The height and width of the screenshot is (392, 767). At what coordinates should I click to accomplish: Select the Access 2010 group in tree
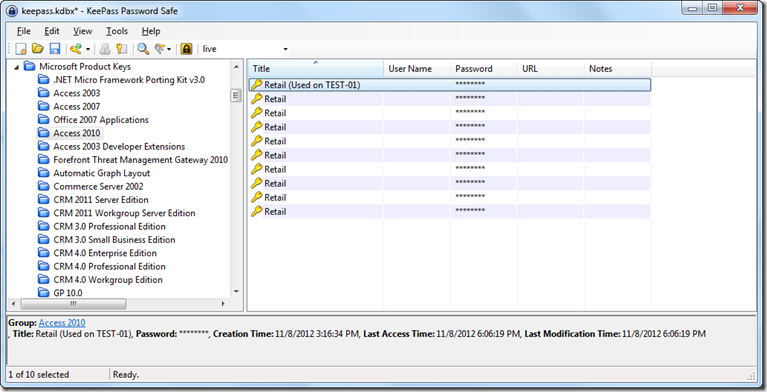(77, 133)
